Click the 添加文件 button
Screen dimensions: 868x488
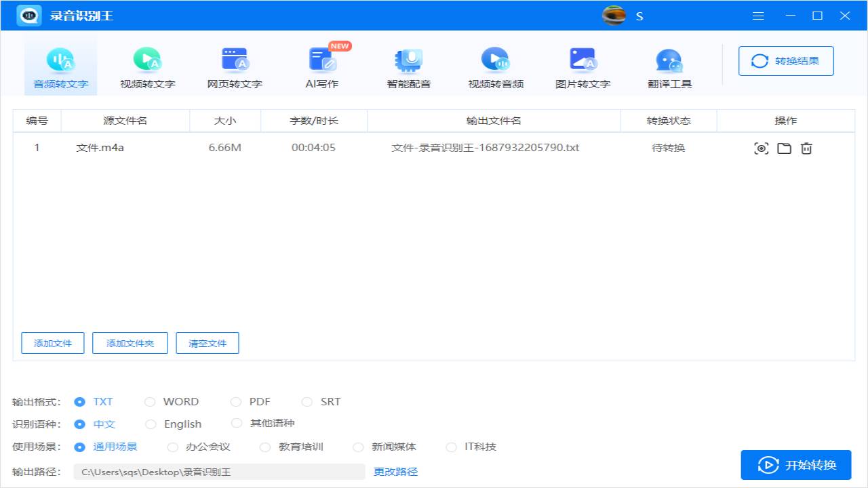pyautogui.click(x=52, y=343)
